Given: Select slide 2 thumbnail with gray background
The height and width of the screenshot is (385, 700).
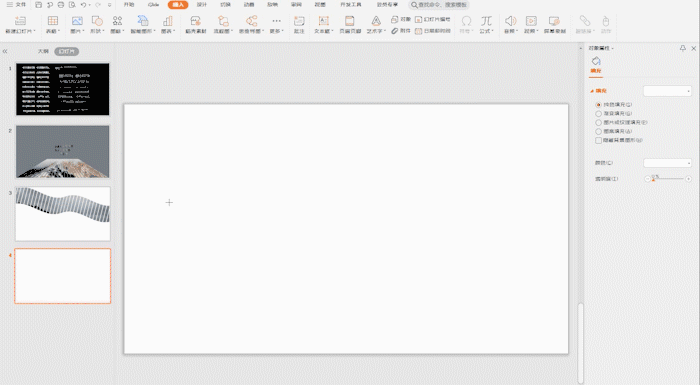Looking at the screenshot, I should [x=62, y=151].
